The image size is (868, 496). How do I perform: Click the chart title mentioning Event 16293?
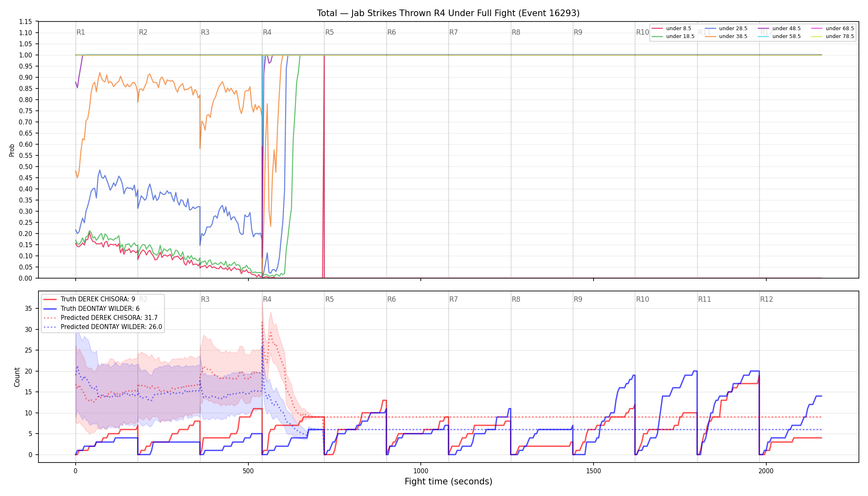coord(448,13)
